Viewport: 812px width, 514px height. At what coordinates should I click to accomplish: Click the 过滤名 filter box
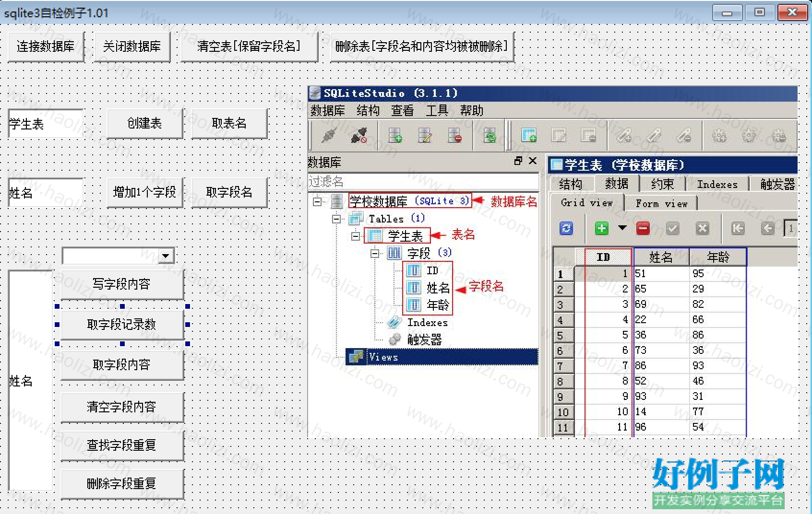pos(423,182)
